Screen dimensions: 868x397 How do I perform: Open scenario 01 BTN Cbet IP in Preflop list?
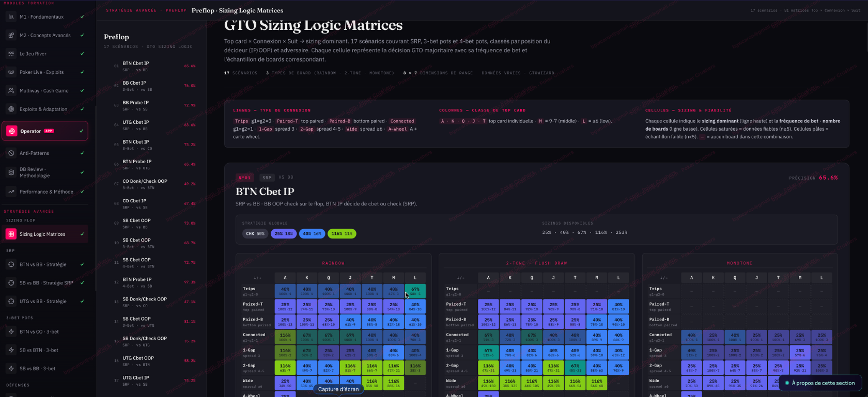tap(155, 66)
